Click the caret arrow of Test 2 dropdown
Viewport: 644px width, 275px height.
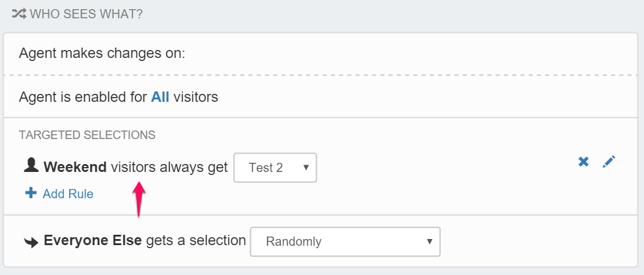[306, 168]
